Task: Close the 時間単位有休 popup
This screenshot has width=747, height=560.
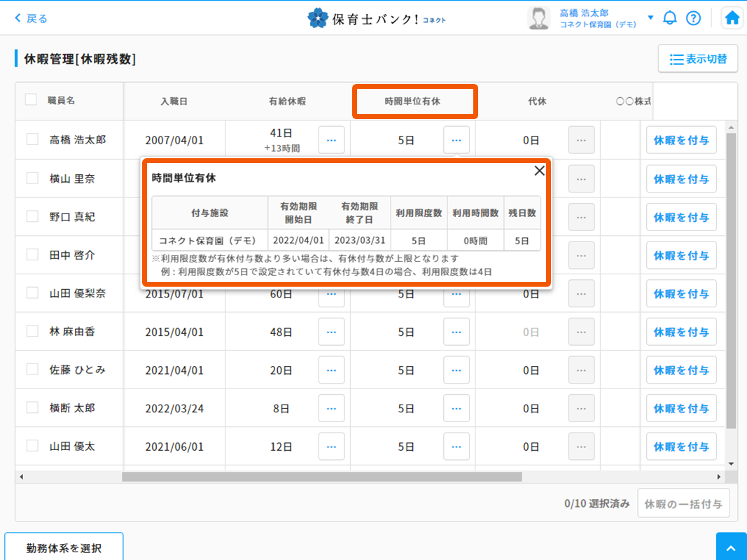Action: (x=539, y=170)
